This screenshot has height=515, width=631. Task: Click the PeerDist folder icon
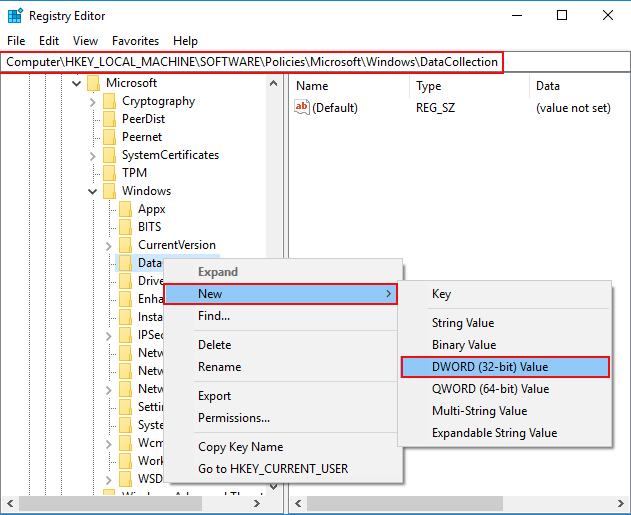[109, 119]
